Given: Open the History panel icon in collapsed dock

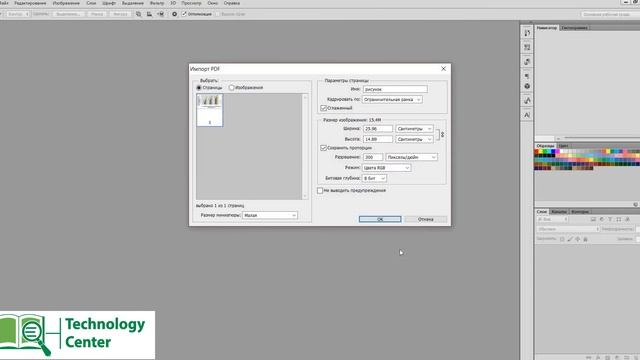Looking at the screenshot, I should (x=527, y=33).
